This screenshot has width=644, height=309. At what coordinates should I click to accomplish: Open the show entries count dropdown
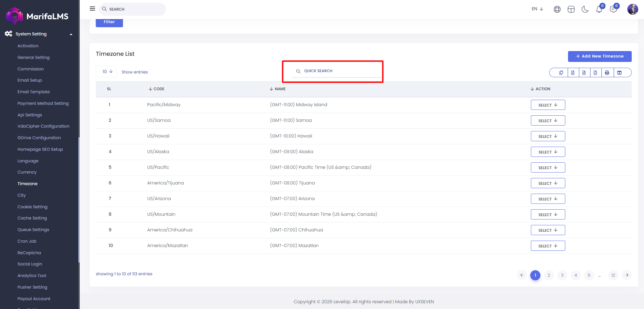(106, 71)
